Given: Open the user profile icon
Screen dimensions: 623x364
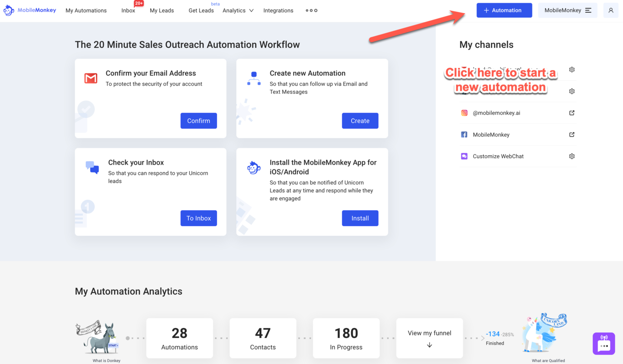Looking at the screenshot, I should (611, 10).
